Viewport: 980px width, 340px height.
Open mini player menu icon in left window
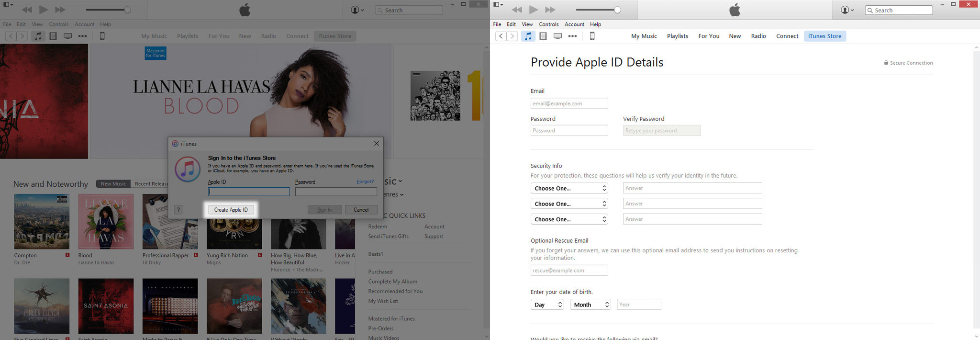(8, 4)
